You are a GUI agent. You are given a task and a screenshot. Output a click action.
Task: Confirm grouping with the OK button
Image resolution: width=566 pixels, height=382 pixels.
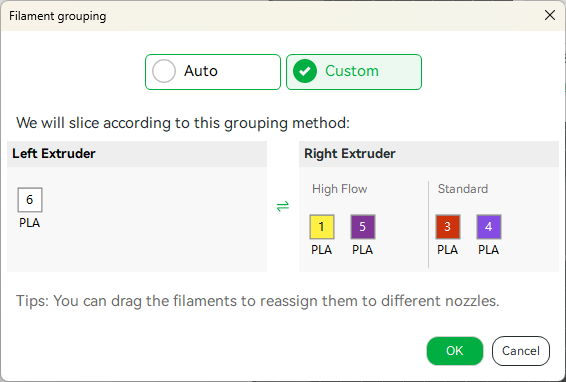click(x=455, y=351)
